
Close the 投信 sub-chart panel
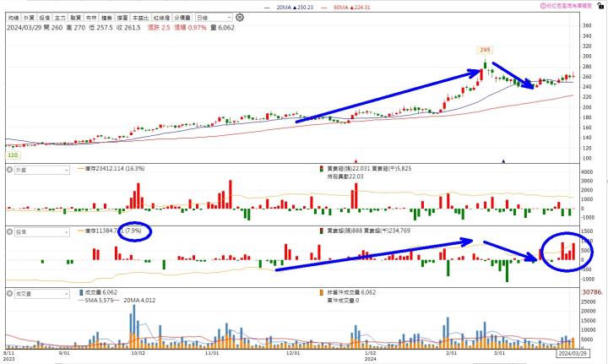click(9, 231)
